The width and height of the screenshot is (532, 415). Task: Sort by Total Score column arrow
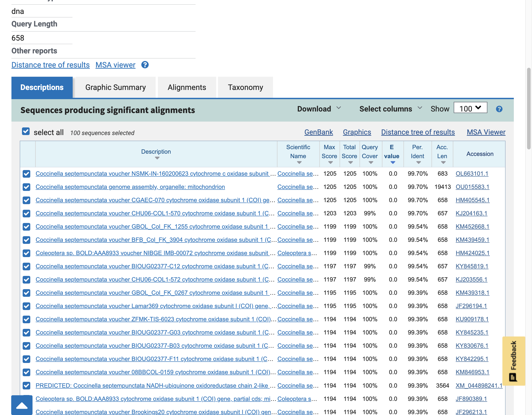tap(350, 163)
